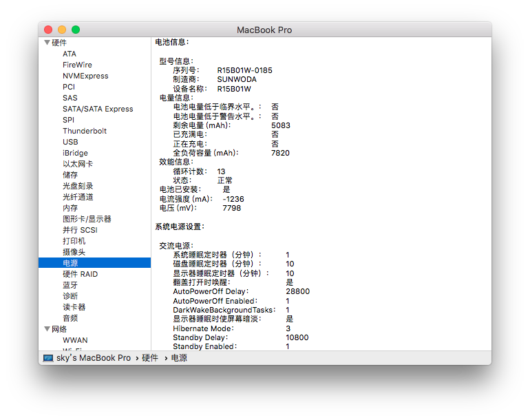The height and width of the screenshot is (420, 530).
Task: Collapse the 硬件 section triangle
Action: coord(47,43)
